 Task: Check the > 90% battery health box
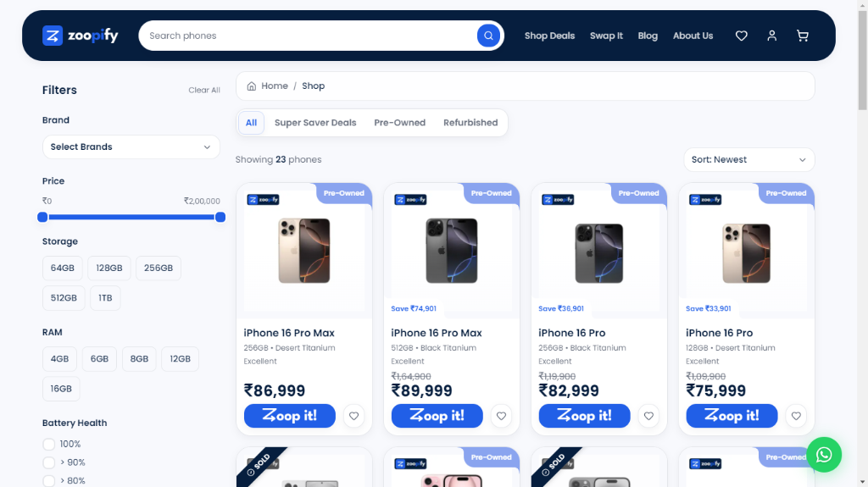[48, 462]
